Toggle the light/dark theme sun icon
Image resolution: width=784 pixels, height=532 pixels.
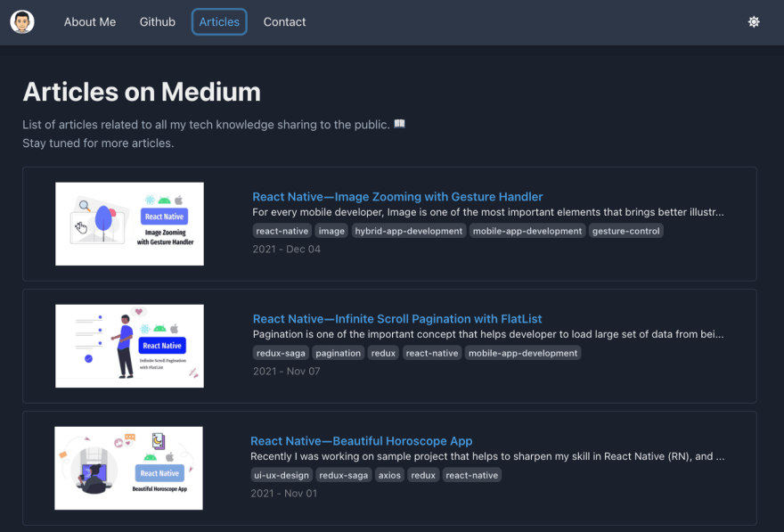point(754,22)
